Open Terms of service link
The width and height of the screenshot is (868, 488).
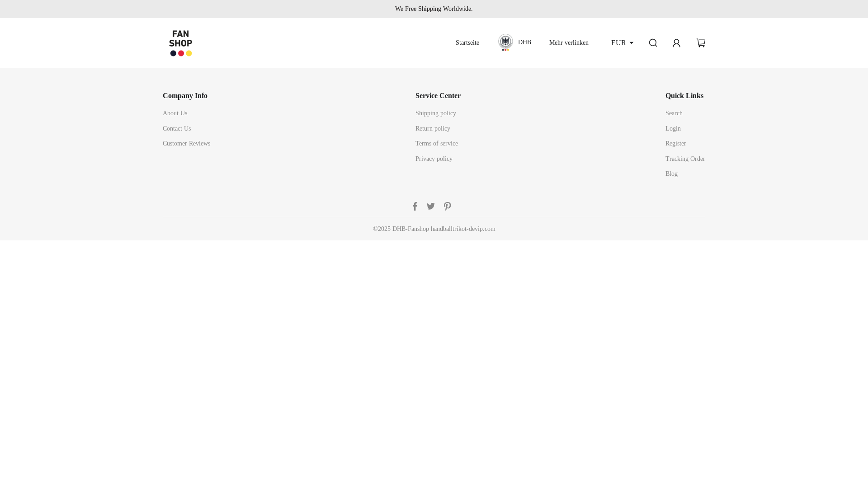pyautogui.click(x=437, y=144)
